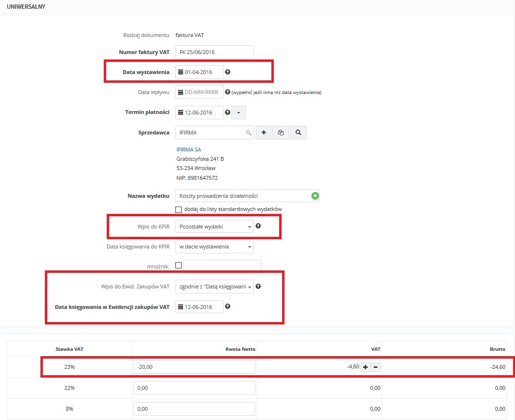This screenshot has width=515, height=420.
Task: Increase VAT with plus button in 23% row
Action: click(365, 367)
